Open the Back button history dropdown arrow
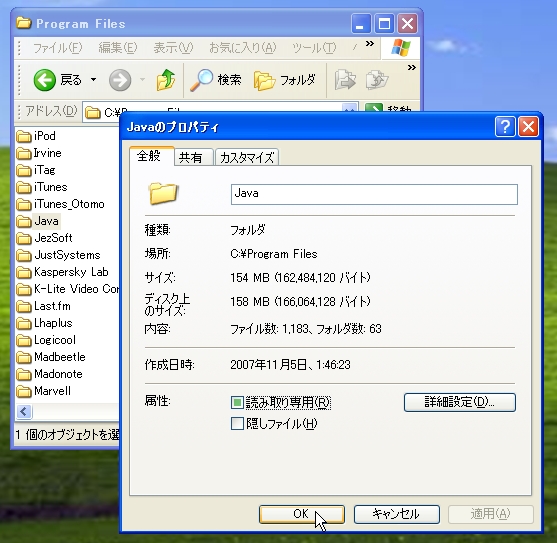This screenshot has width=557, height=543. [93, 80]
